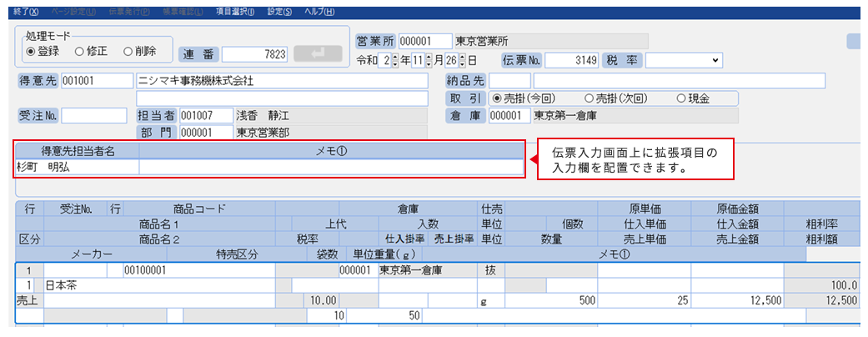Click the month stepper next to 11
This screenshot has width=868, height=337.
coord(430,60)
